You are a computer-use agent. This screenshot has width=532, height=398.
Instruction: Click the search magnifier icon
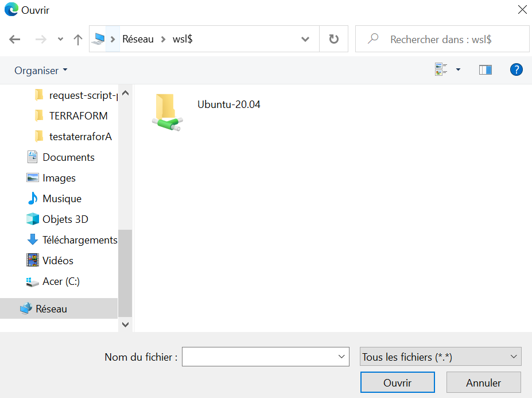pos(373,38)
